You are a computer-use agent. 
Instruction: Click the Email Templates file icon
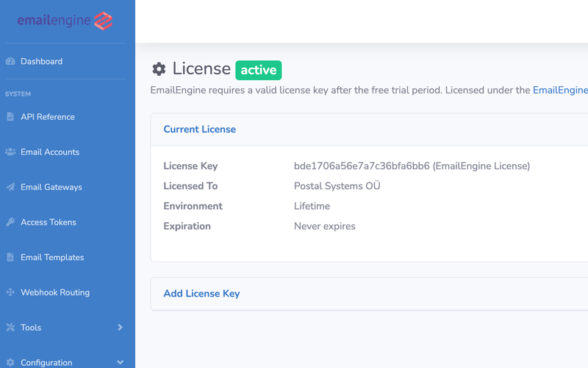[10, 258]
